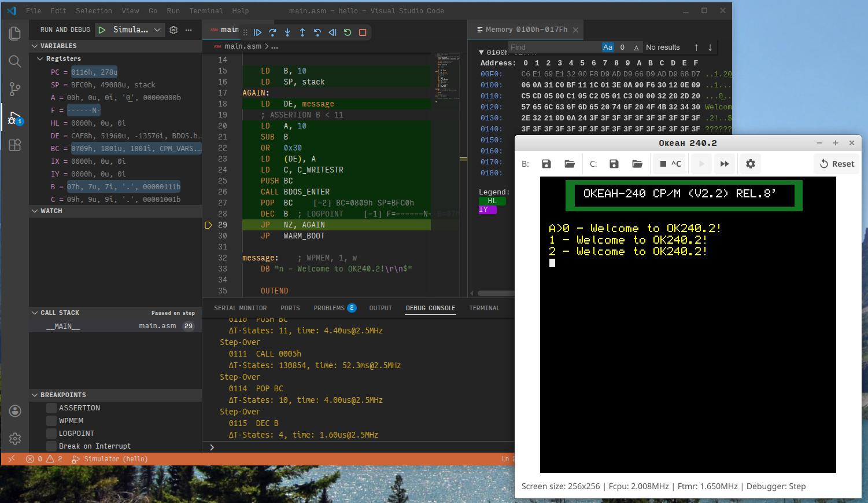Toggle Break on Interrupt
Image resolution: width=868 pixels, height=503 pixels.
(x=51, y=446)
